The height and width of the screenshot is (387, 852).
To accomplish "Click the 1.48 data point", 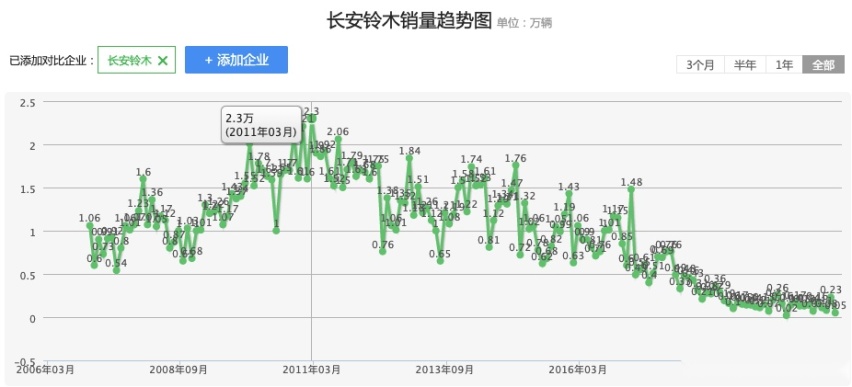I will 631,189.
